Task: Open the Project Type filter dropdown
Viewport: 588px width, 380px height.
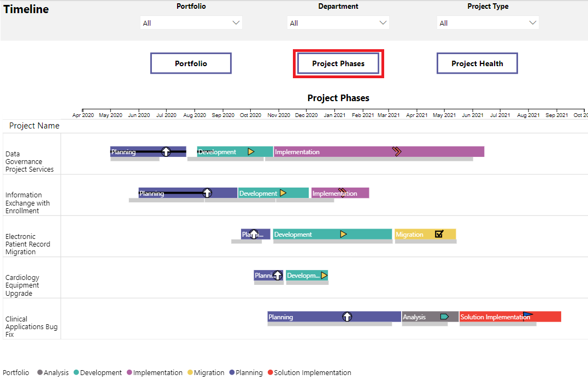Action: 533,22
